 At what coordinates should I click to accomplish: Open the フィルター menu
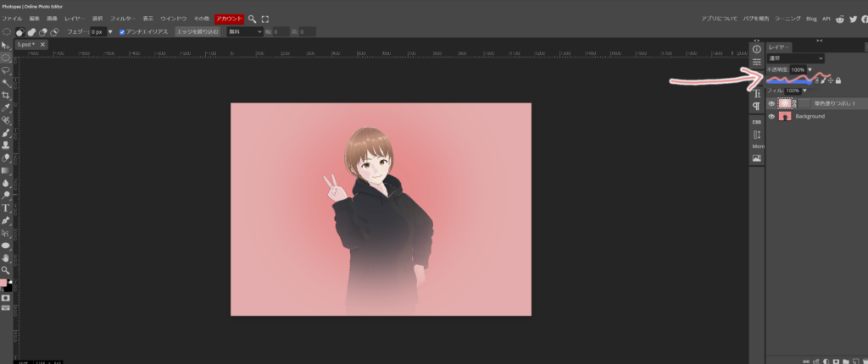123,18
